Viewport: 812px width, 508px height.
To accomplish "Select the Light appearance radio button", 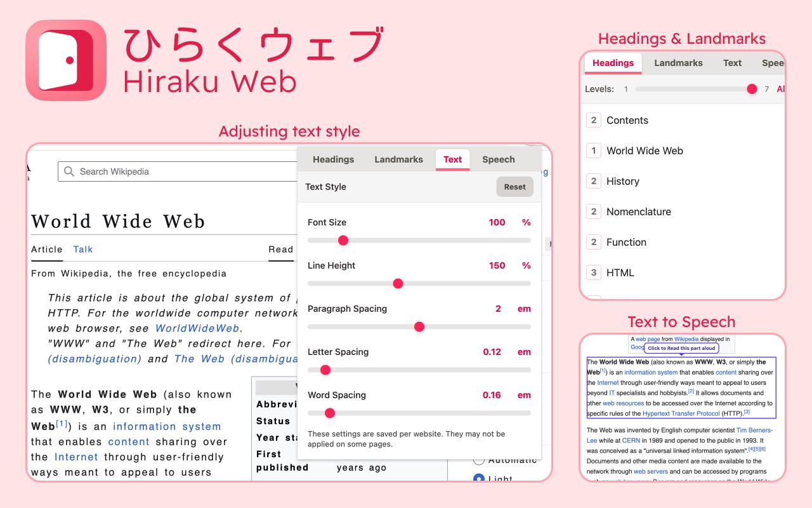I will pos(479,478).
